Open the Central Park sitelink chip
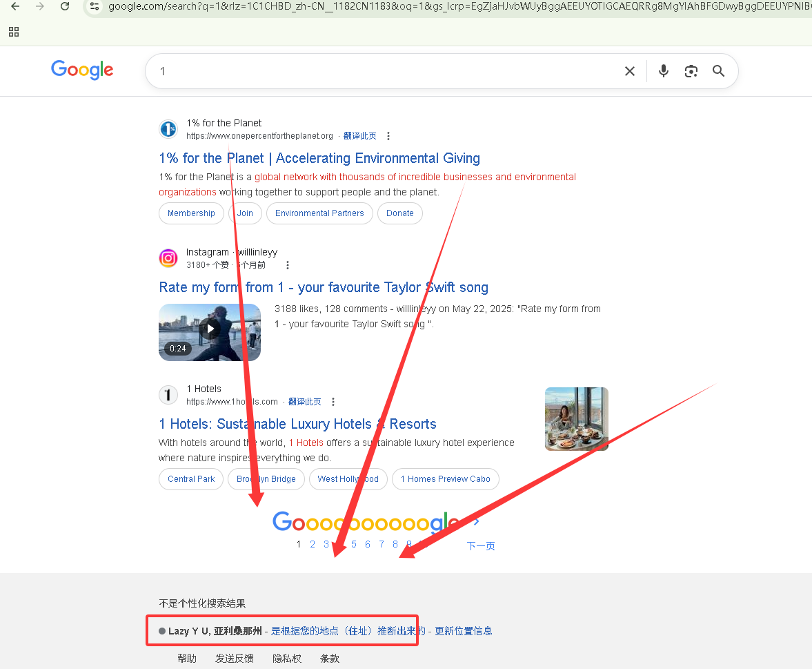Viewport: 812px width, 669px height. [191, 479]
